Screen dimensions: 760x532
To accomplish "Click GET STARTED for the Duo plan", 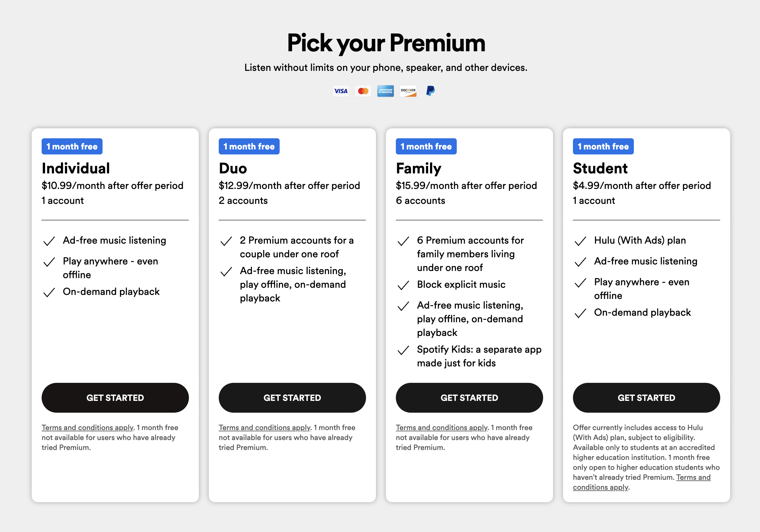I will [x=292, y=397].
